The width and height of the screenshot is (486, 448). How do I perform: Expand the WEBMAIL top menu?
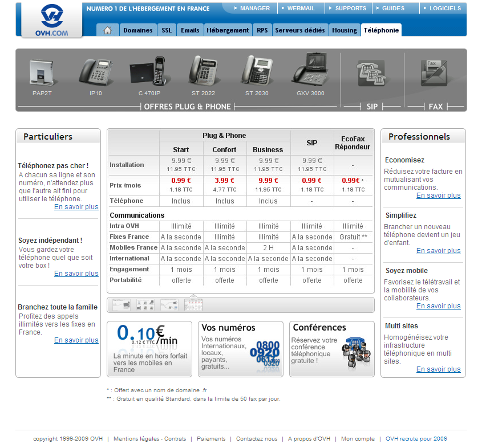click(x=302, y=9)
